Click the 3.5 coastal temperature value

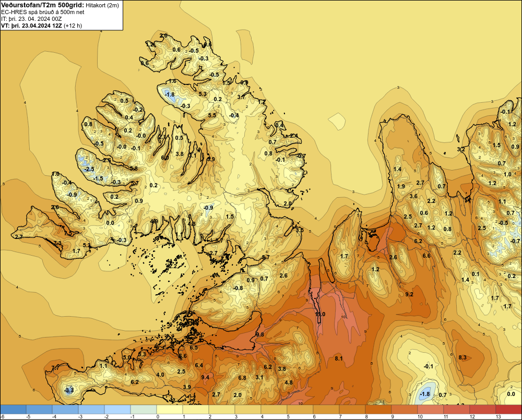point(300,230)
